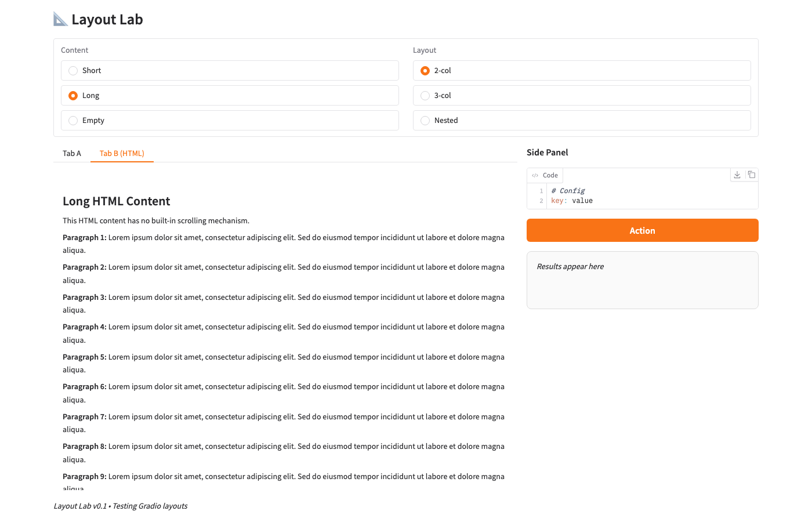Choose the Empty content radio button
The image size is (812, 522).
(x=73, y=121)
